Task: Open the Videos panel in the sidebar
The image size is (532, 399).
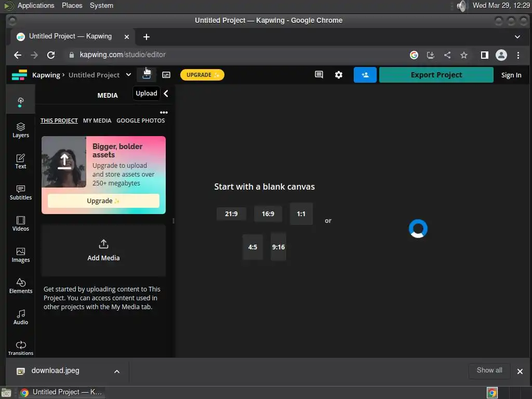Action: tap(21, 224)
